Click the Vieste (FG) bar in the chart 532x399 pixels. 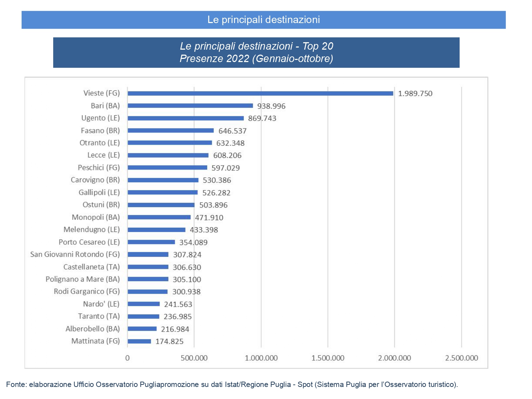260,93
